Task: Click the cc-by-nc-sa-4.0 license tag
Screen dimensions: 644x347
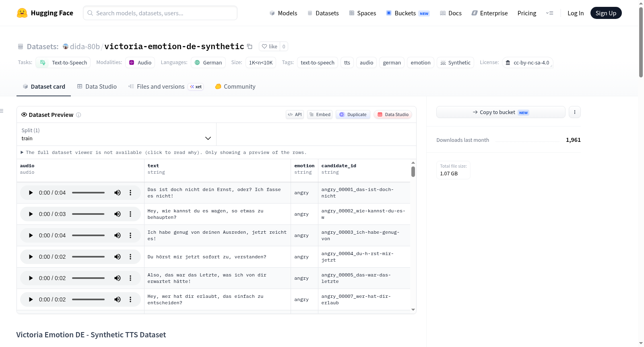Action: (528, 62)
